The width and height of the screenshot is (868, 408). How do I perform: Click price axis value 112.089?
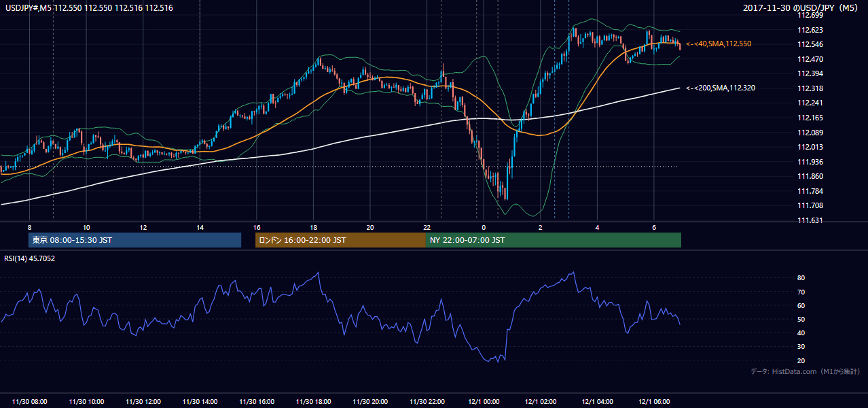point(811,133)
